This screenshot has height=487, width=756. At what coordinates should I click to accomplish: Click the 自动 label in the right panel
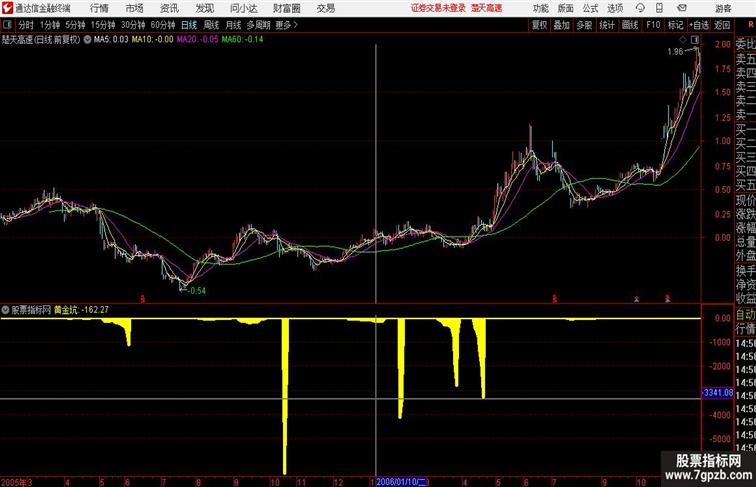coord(745,315)
